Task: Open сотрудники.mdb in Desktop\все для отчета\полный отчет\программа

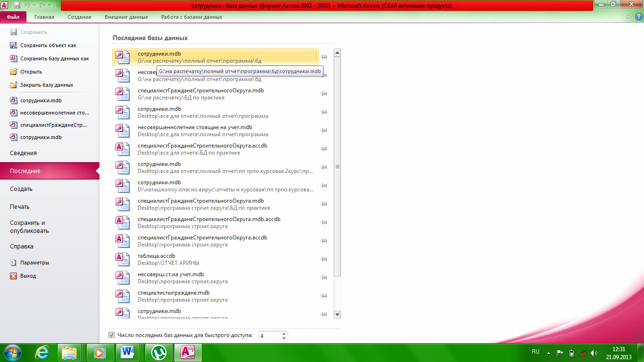Action: point(215,112)
